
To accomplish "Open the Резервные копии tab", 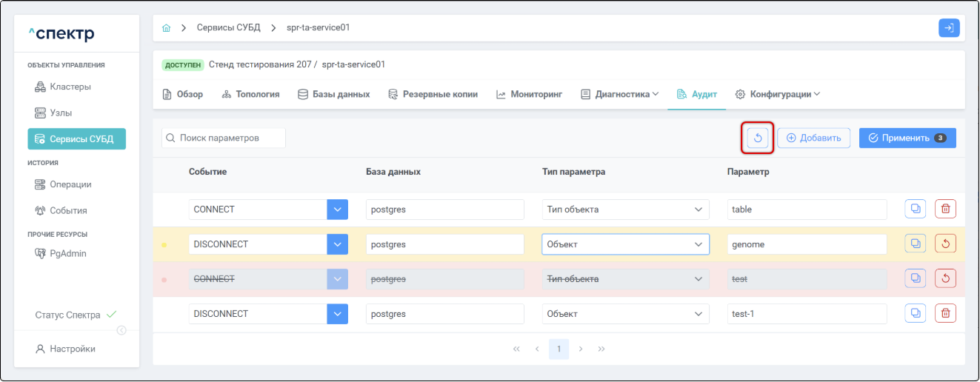I will (x=433, y=95).
